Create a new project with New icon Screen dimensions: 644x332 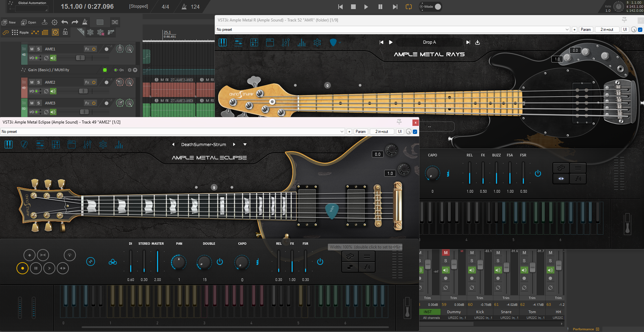point(9,22)
